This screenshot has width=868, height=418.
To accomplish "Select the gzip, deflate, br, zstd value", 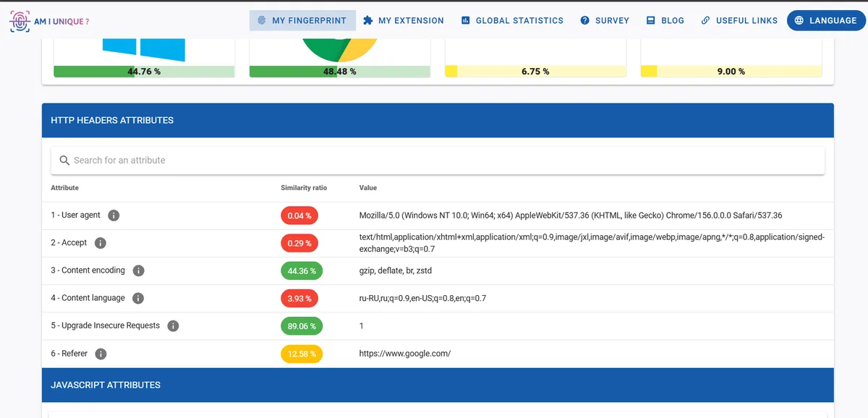I will point(396,270).
